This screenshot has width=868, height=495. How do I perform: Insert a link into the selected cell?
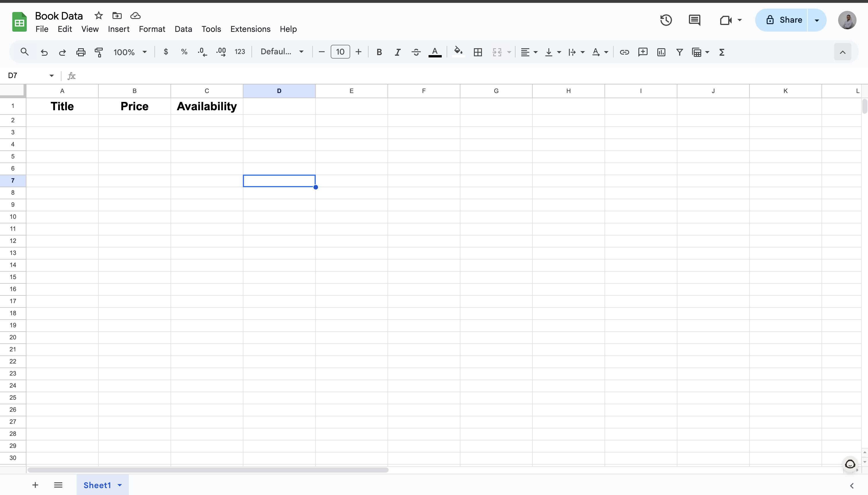click(x=625, y=52)
